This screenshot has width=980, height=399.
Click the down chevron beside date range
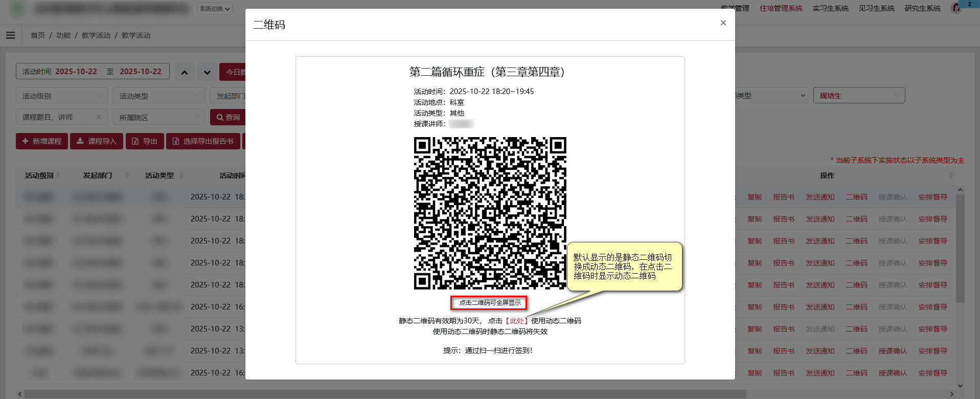[207, 72]
